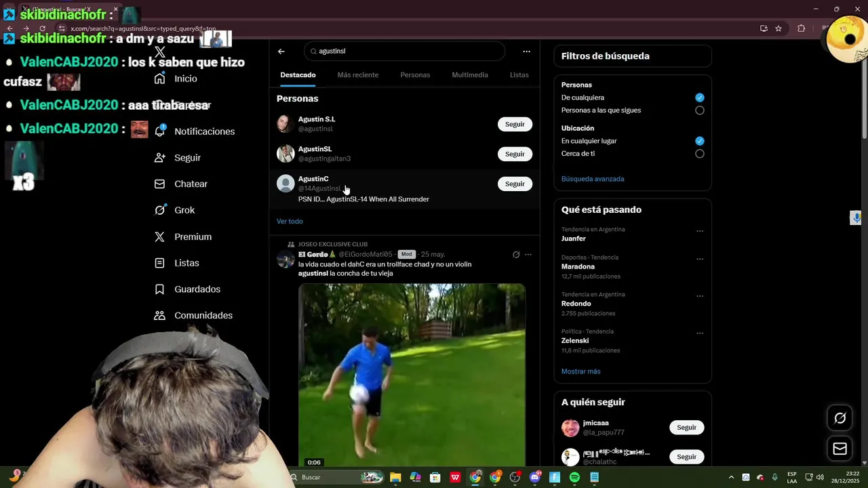Click blue microphone icon at right edge
Viewport: 868px width, 488px height.
857,218
